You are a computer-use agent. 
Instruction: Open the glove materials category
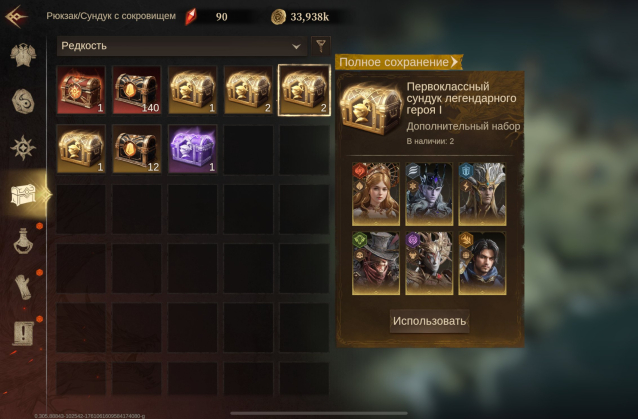point(23,287)
